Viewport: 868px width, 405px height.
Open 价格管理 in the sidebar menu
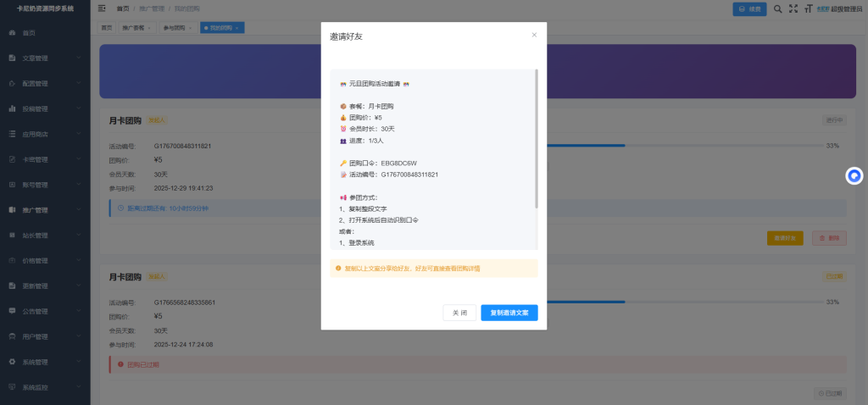click(45, 261)
